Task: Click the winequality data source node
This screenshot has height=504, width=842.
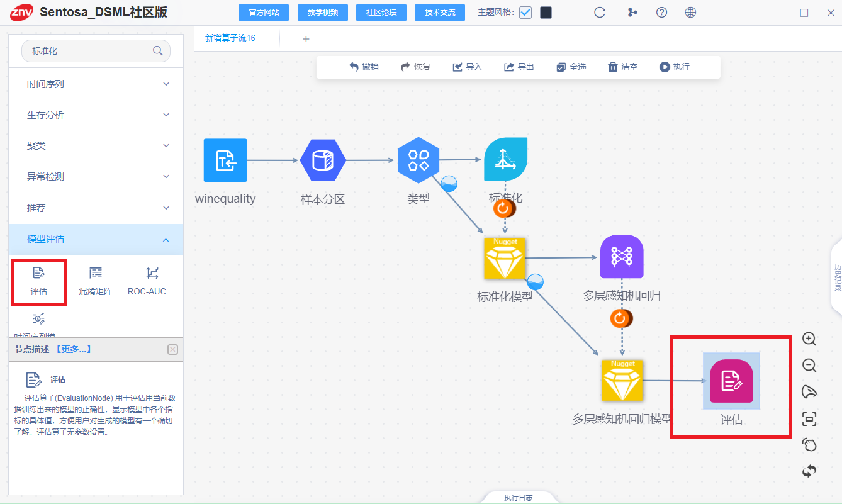Action: (x=225, y=160)
